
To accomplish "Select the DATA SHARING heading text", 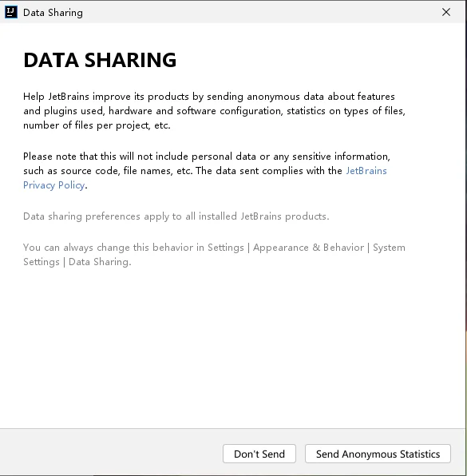I will [x=100, y=60].
